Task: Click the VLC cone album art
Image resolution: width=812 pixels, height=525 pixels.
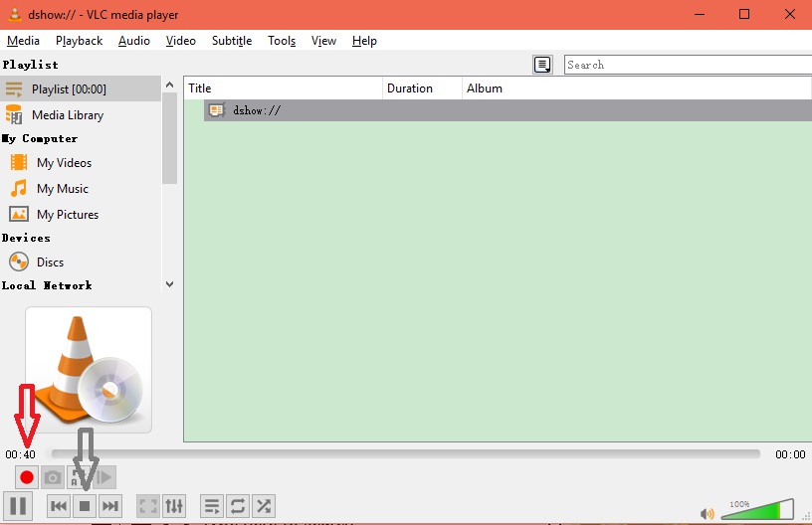Action: [x=89, y=370]
